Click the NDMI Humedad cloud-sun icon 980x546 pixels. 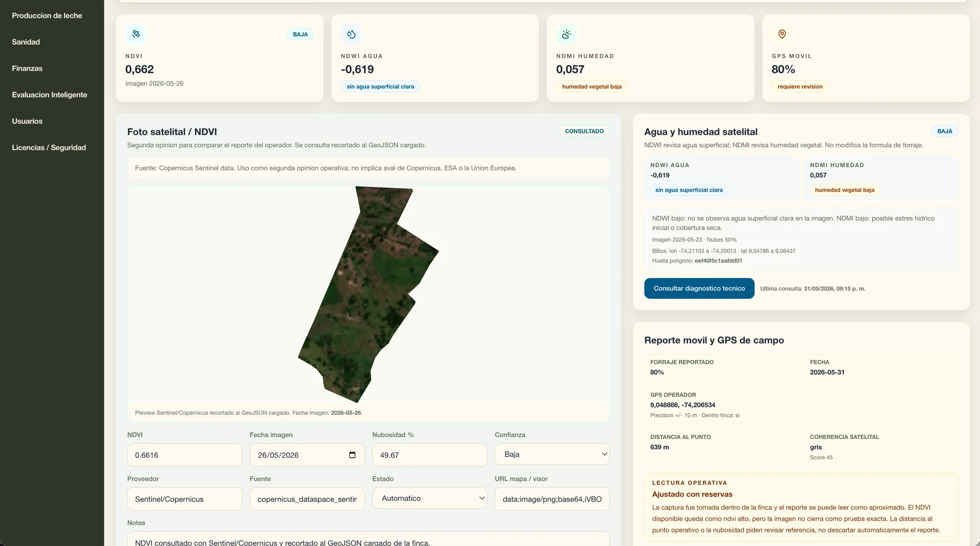pos(566,34)
